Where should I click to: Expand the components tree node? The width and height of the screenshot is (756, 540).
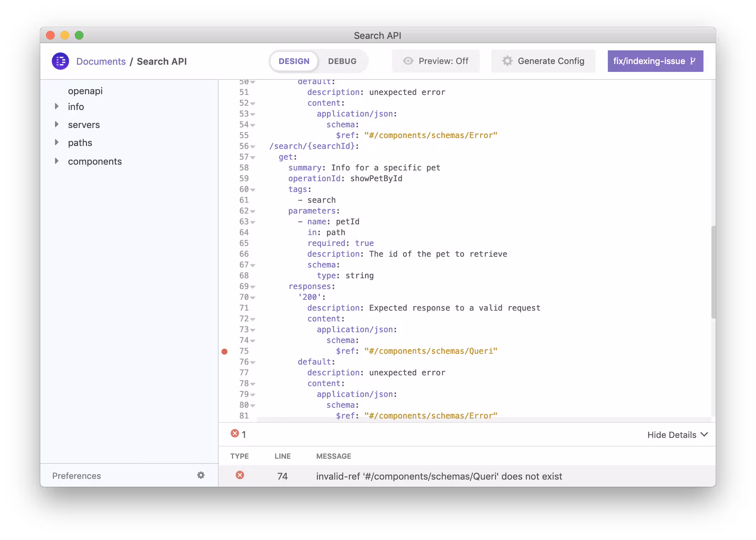pos(56,161)
